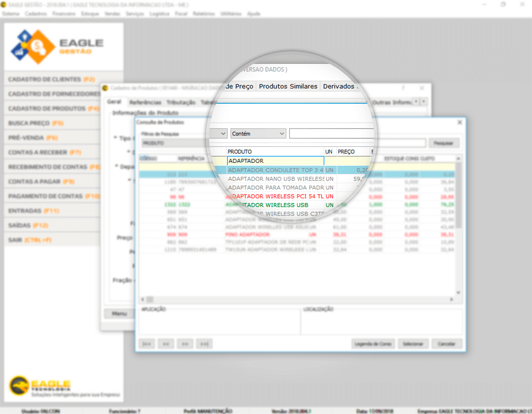Click the PREÇO column header
The width and height of the screenshot is (532, 414).
pyautogui.click(x=352, y=152)
